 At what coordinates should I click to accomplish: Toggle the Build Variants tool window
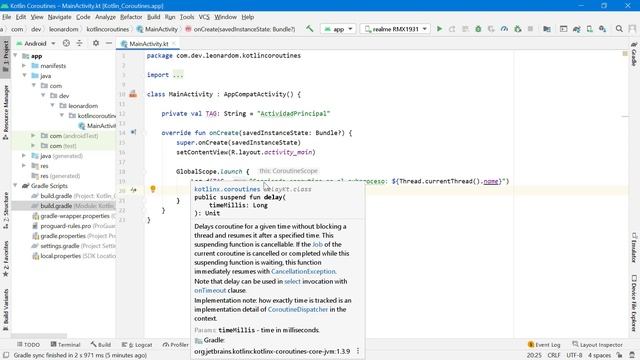(5, 310)
